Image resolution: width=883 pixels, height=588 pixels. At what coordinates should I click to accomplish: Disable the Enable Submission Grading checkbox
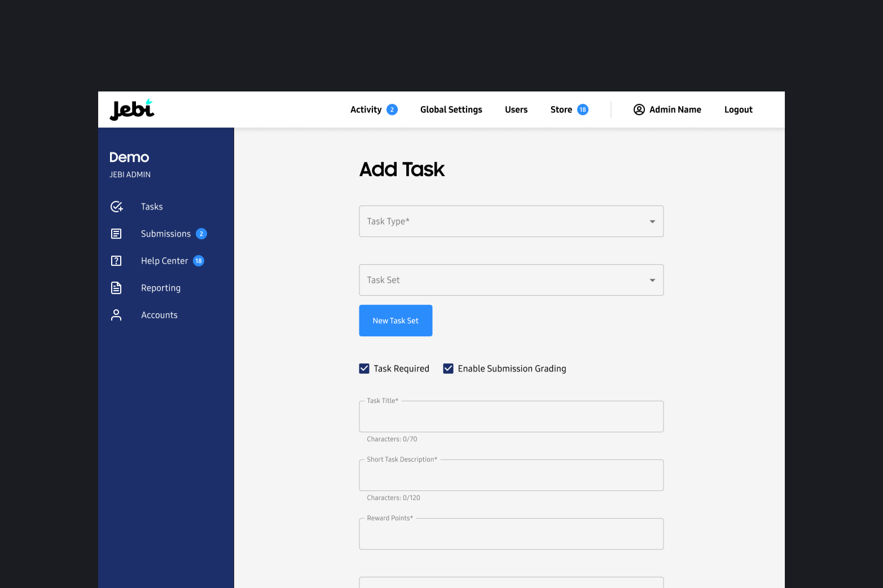449,368
